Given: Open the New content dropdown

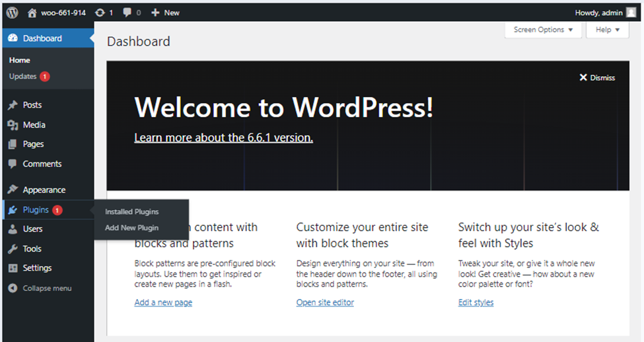Looking at the screenshot, I should coord(165,13).
